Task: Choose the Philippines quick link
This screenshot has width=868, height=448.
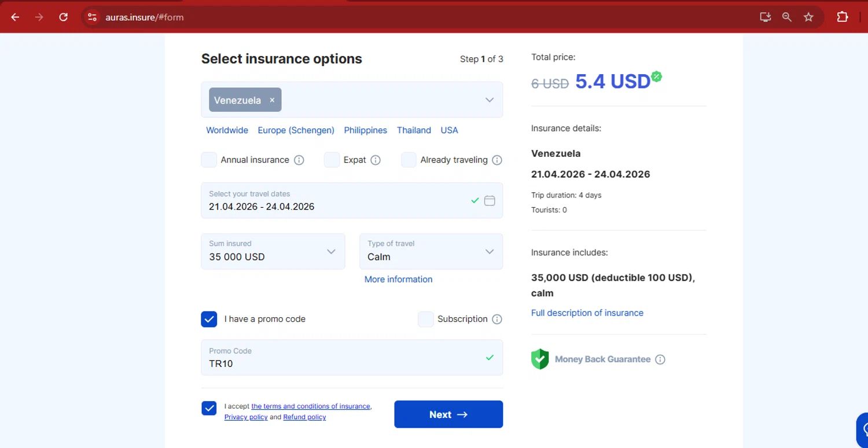Action: click(x=365, y=130)
